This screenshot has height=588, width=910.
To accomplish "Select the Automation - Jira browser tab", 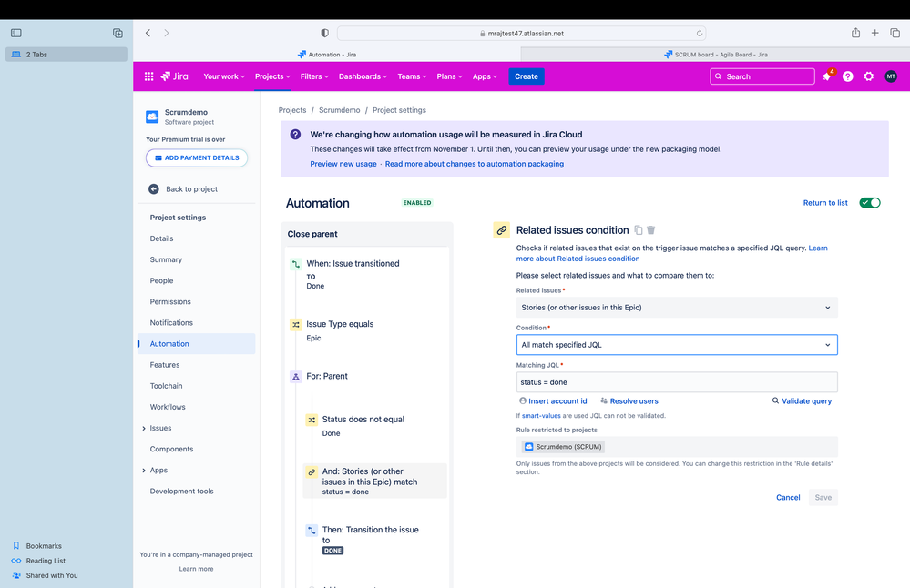I will point(327,55).
